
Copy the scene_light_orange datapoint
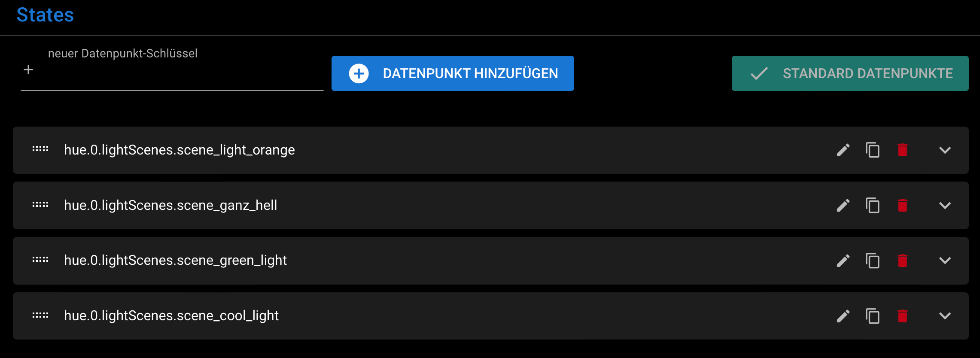(x=872, y=150)
